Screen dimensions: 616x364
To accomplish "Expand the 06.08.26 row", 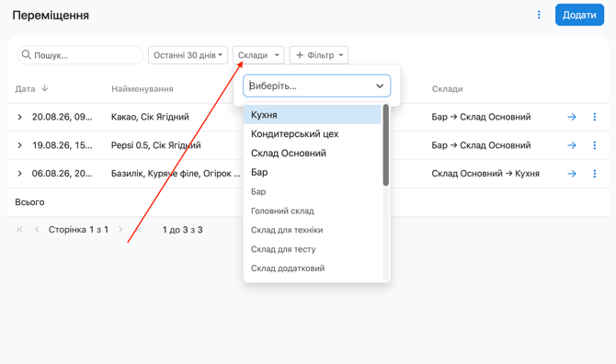I will point(19,174).
